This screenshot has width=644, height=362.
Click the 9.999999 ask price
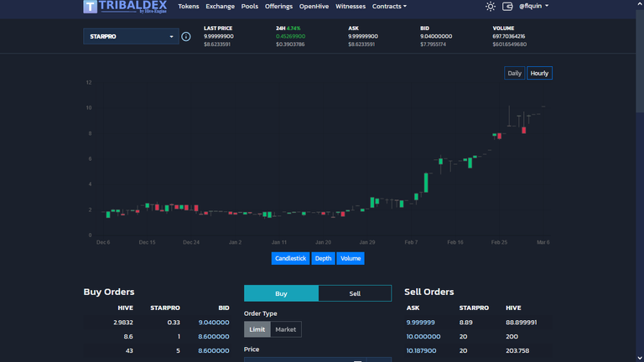pyautogui.click(x=421, y=322)
